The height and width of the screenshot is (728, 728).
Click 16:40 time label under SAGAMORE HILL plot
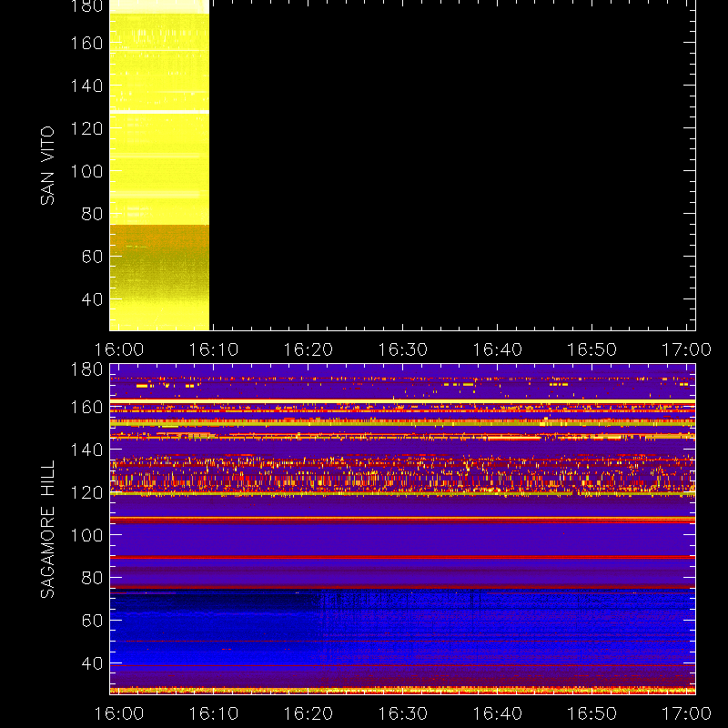pos(497,713)
